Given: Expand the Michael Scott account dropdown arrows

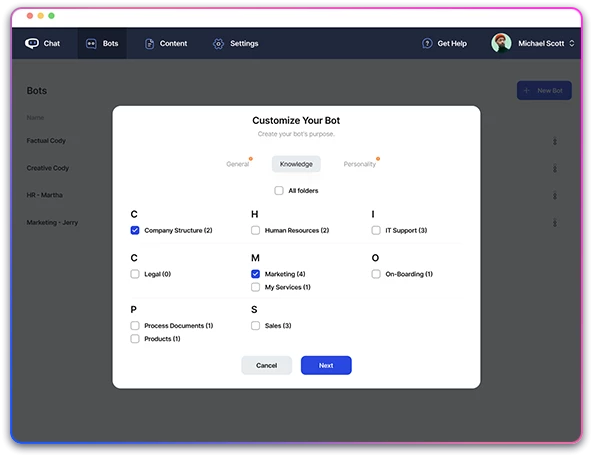Looking at the screenshot, I should [x=572, y=44].
